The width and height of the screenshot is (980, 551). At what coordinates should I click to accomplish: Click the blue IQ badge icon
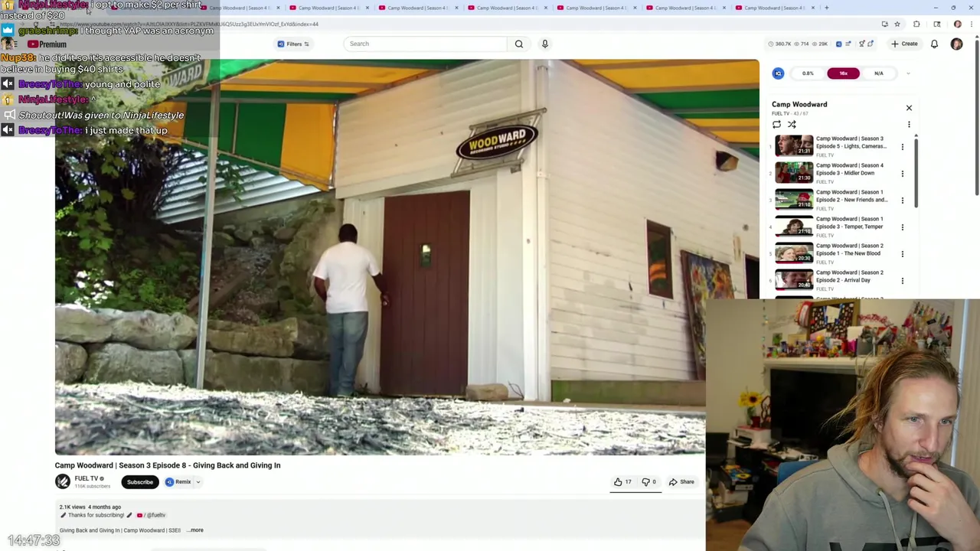click(x=778, y=73)
